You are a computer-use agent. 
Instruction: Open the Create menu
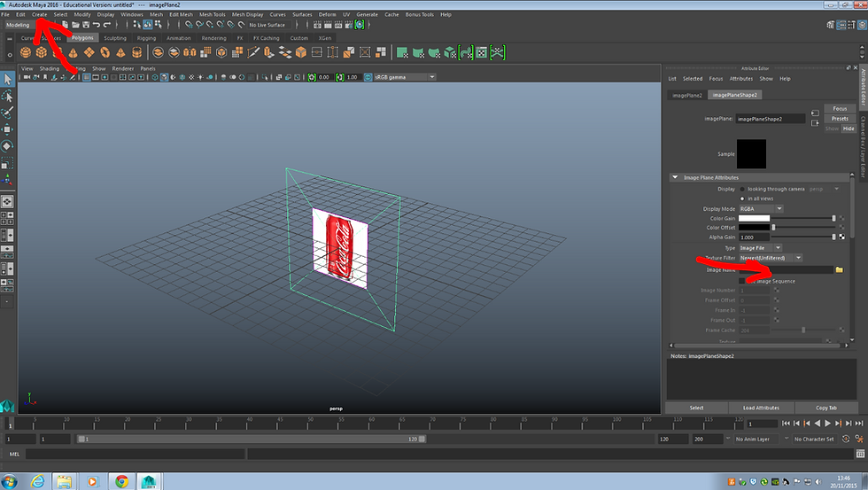pyautogui.click(x=39, y=14)
